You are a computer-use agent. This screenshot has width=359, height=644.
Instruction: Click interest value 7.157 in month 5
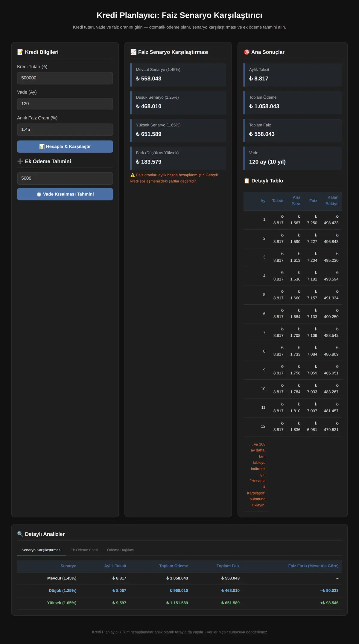click(x=312, y=295)
